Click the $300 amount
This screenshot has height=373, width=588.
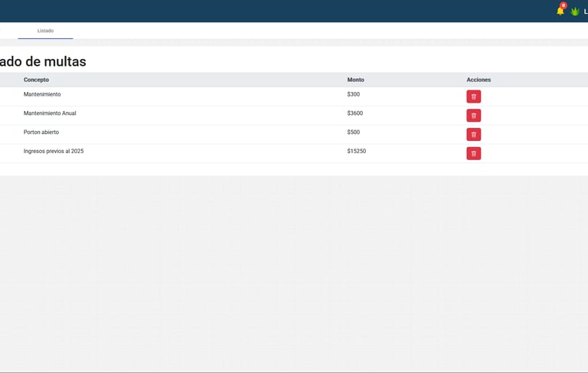click(x=353, y=94)
